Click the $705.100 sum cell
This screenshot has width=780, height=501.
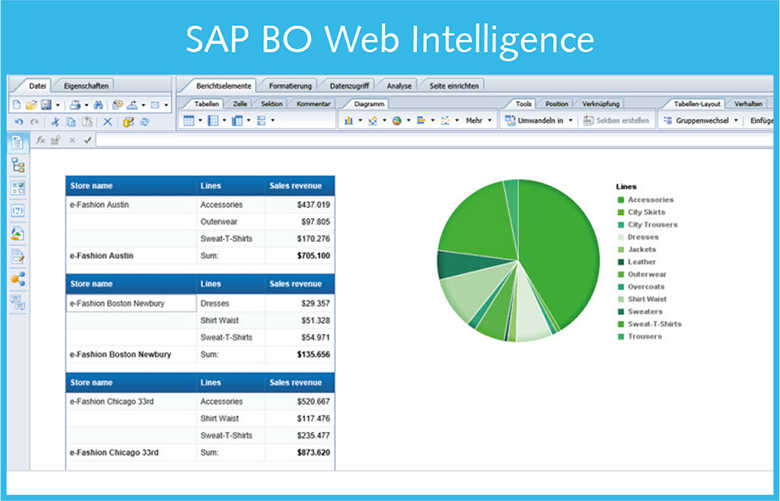point(299,255)
